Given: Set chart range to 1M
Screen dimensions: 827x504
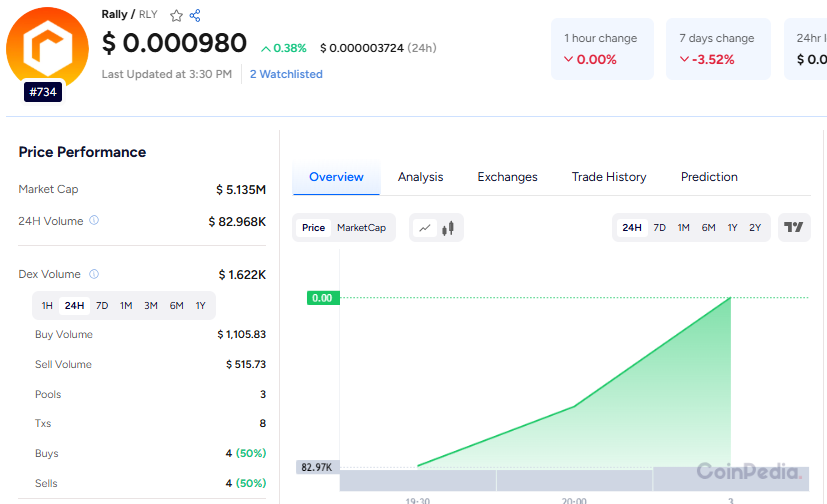Looking at the screenshot, I should click(684, 228).
